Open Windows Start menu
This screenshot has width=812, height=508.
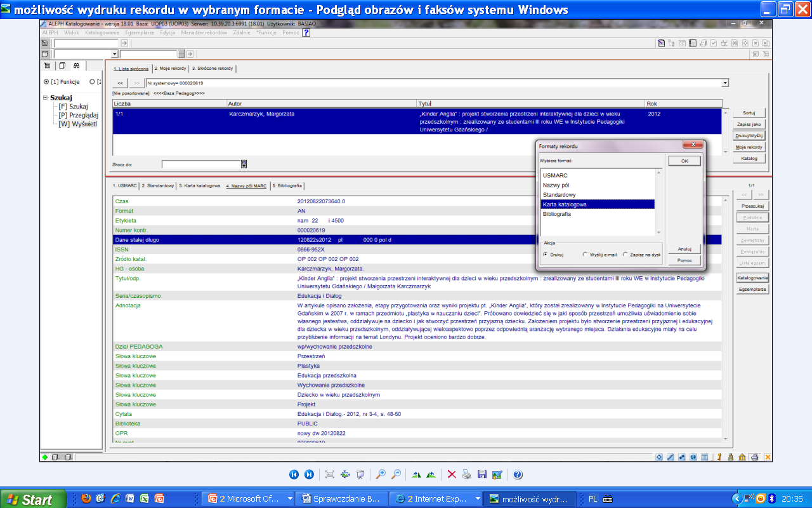(33, 499)
